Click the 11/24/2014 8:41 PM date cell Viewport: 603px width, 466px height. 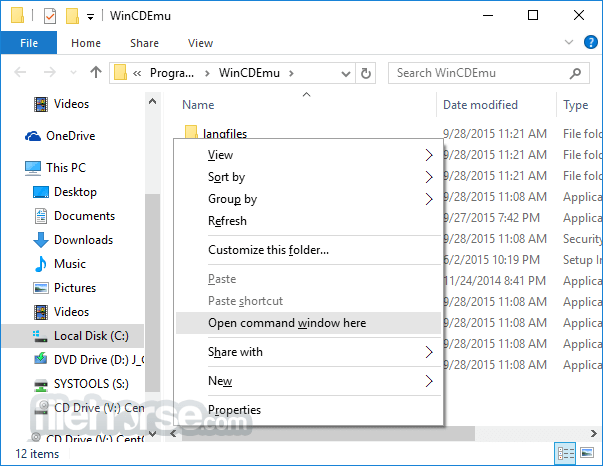495,281
